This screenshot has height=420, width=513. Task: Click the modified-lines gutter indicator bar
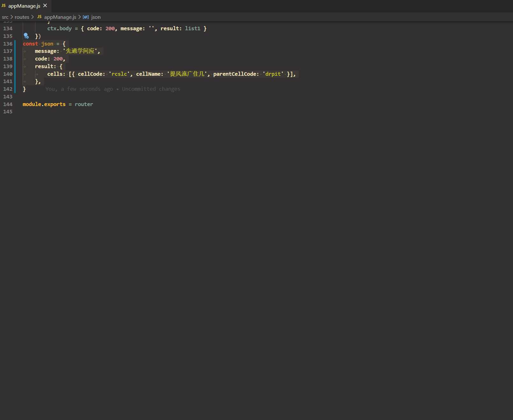pos(15,66)
